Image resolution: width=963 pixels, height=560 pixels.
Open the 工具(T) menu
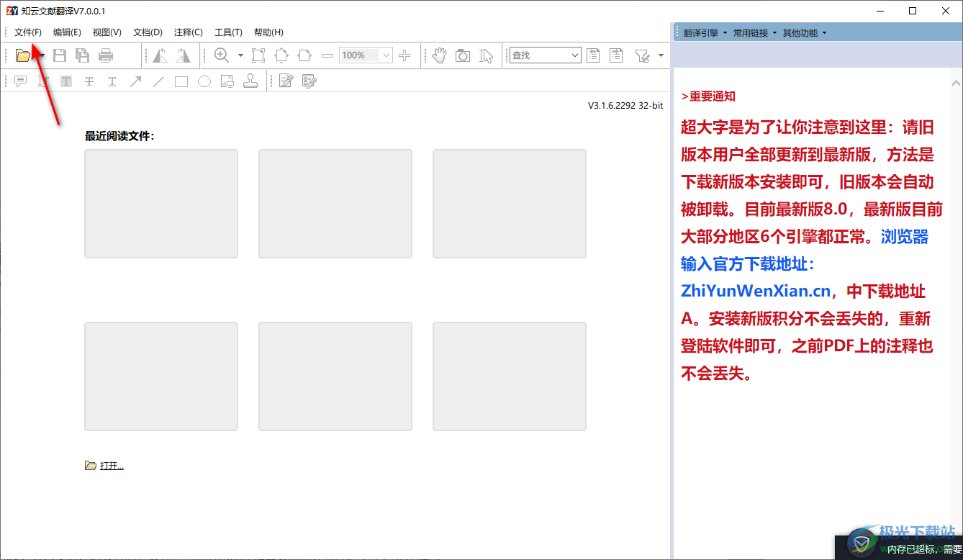[x=228, y=32]
